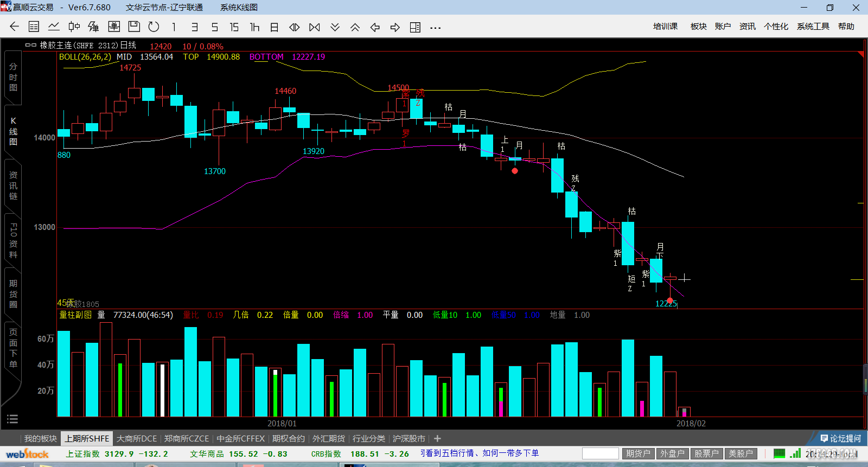Viewport: 868px width, 467px height.
Task: Click the refresh circular arrow icon
Action: [154, 27]
